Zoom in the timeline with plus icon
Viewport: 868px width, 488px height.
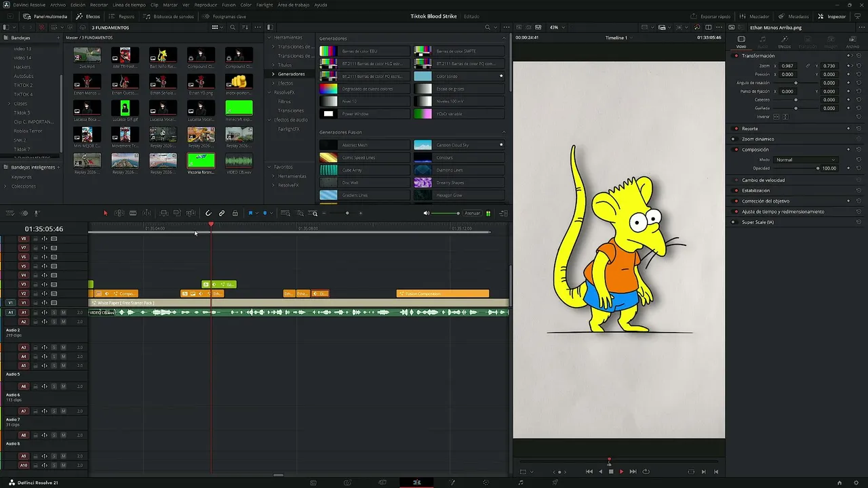click(x=360, y=213)
